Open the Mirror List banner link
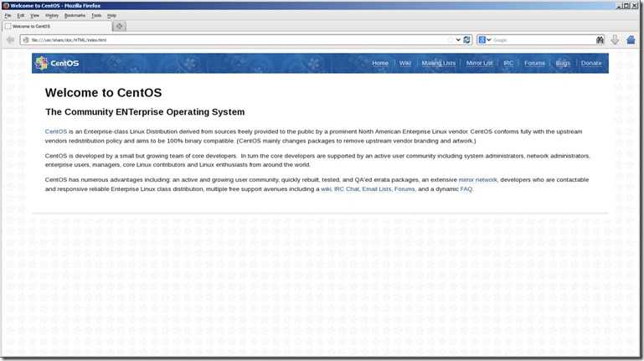This screenshot has width=644, height=361. pos(479,64)
